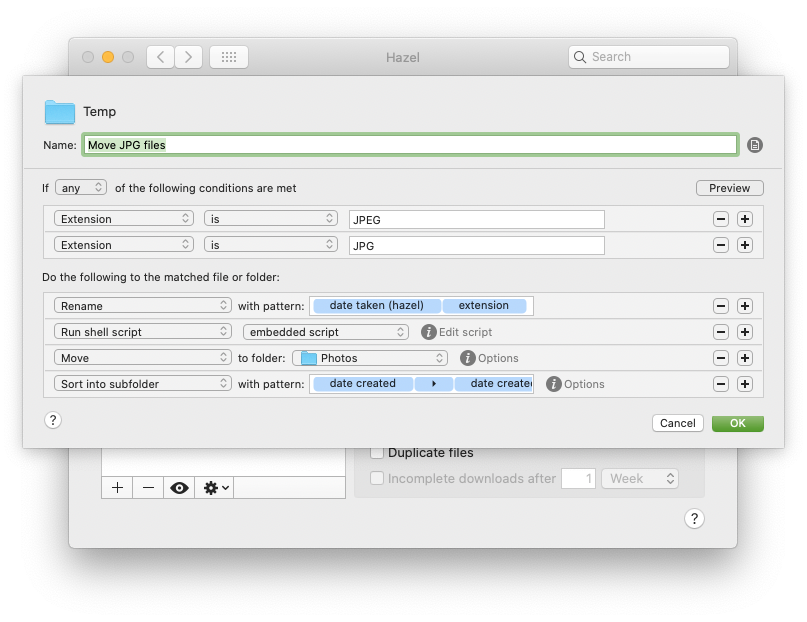Remove the Rename action

click(x=721, y=306)
